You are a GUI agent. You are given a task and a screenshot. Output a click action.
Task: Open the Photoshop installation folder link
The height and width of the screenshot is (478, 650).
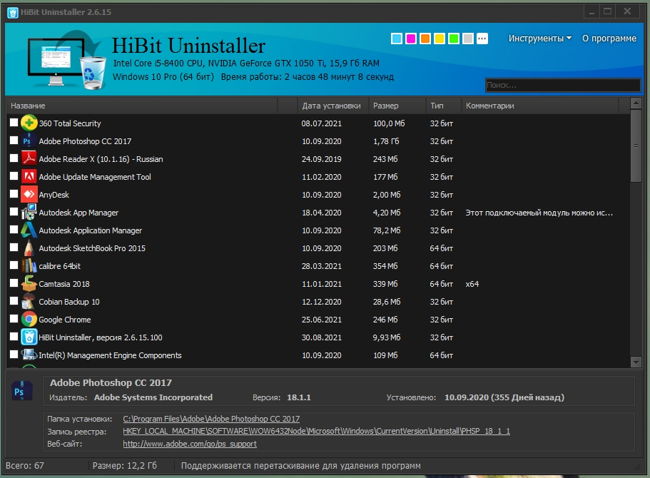point(211,419)
